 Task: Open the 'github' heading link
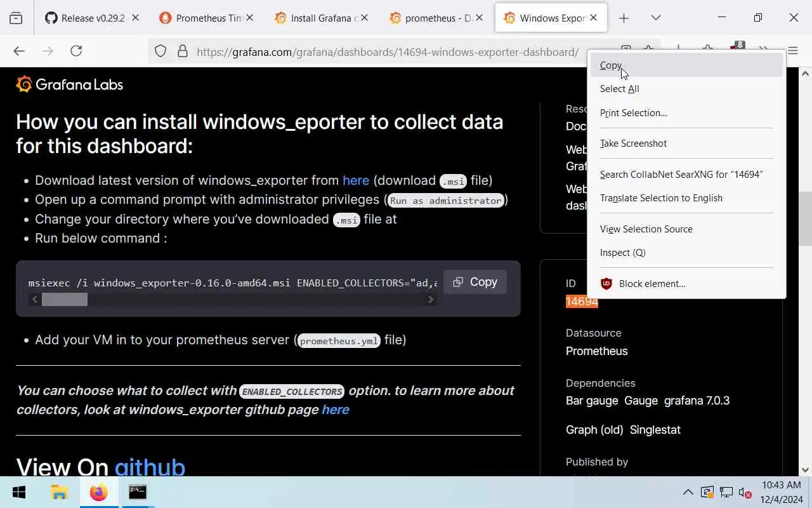coord(150,467)
